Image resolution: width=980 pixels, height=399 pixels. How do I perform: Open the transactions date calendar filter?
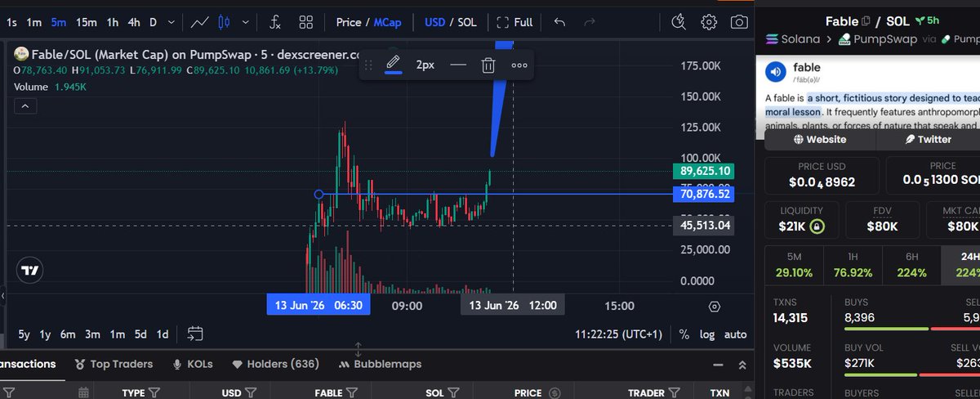pyautogui.click(x=83, y=393)
